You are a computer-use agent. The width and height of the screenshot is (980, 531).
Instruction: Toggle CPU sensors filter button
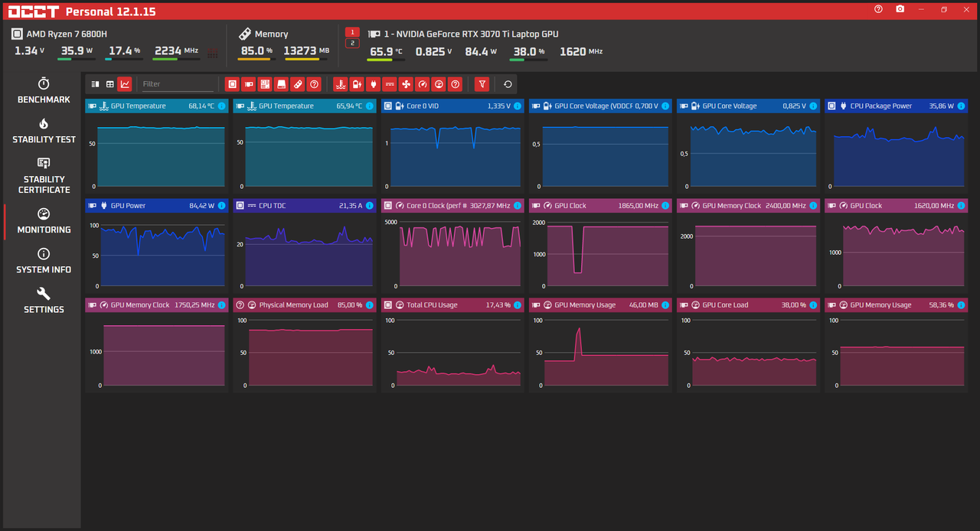click(232, 84)
